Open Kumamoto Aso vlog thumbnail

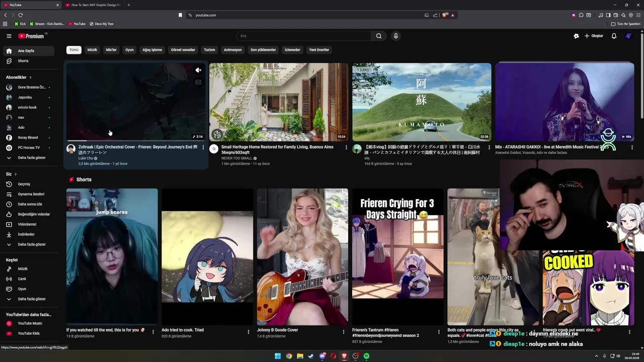point(422,102)
